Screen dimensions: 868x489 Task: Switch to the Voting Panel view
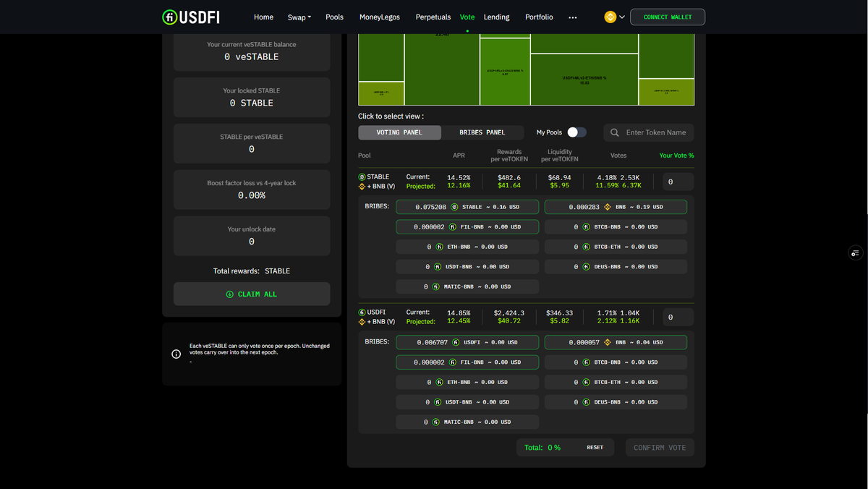[399, 132]
